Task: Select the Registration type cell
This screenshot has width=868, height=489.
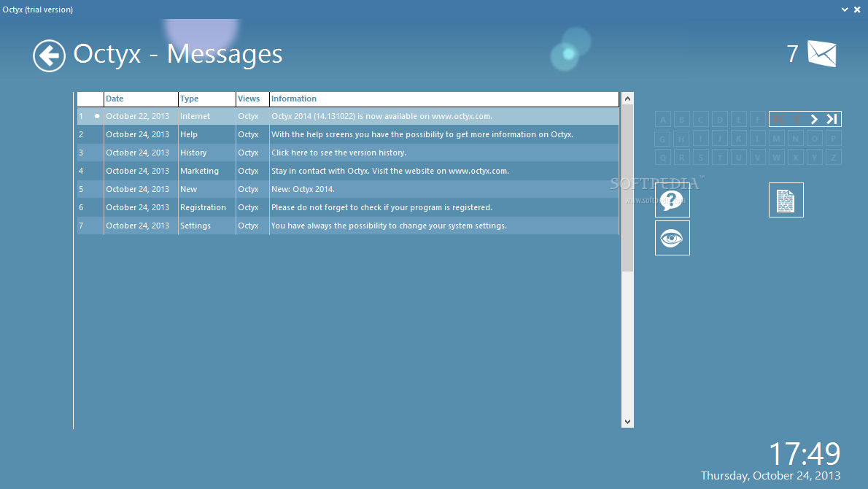Action: (x=207, y=208)
